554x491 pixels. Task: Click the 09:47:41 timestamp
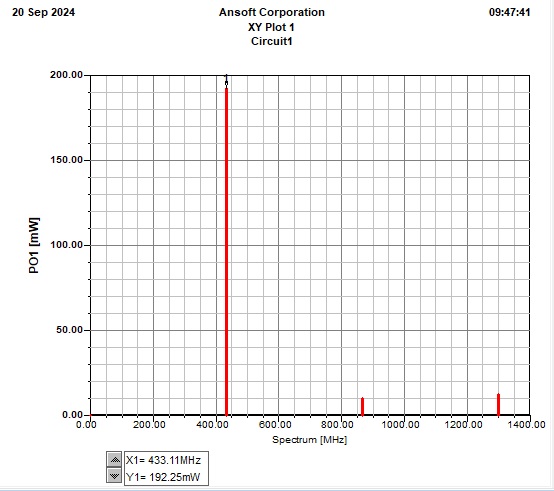(509, 12)
